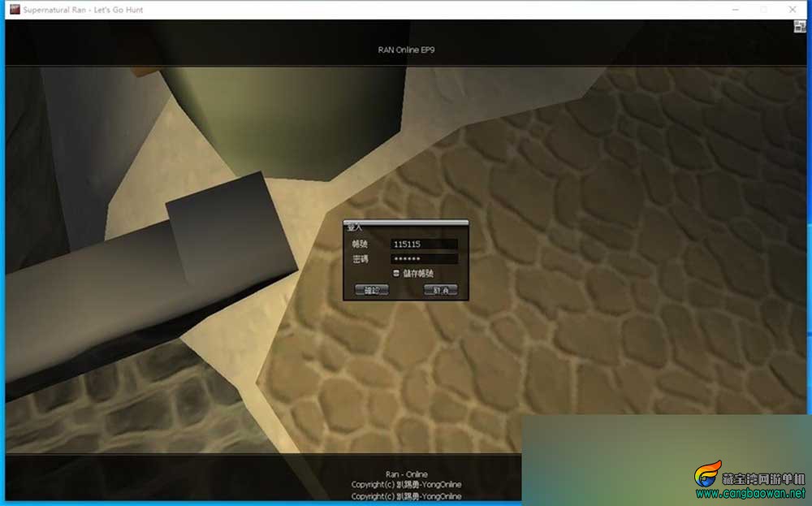Click the QR code icon at top right
Viewport: 812px width, 506px height.
point(800,27)
